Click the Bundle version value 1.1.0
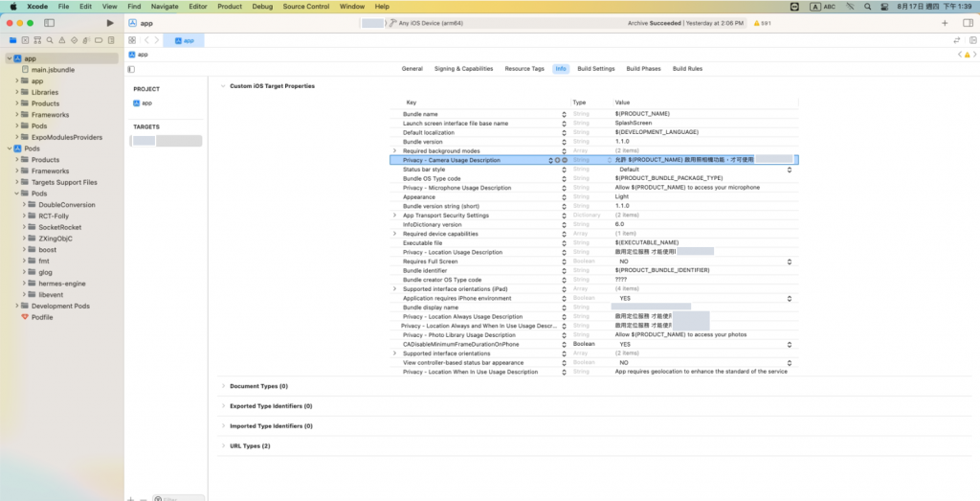This screenshot has height=501, width=980. coord(622,142)
